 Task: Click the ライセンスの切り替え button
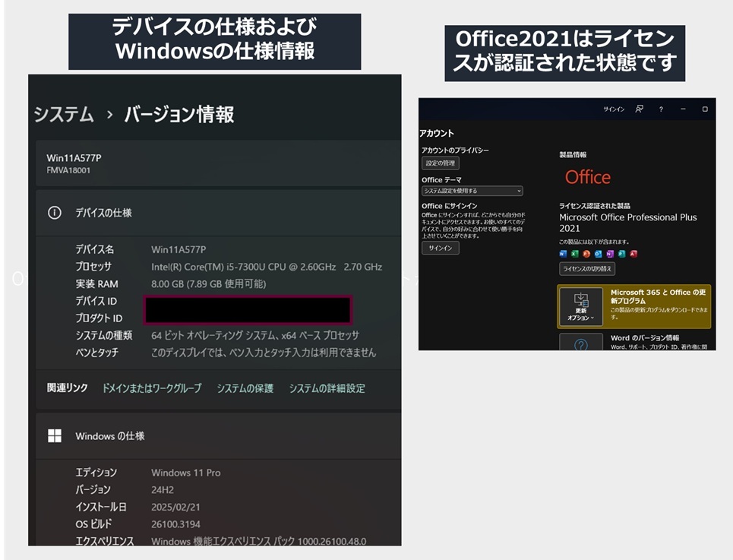[587, 269]
